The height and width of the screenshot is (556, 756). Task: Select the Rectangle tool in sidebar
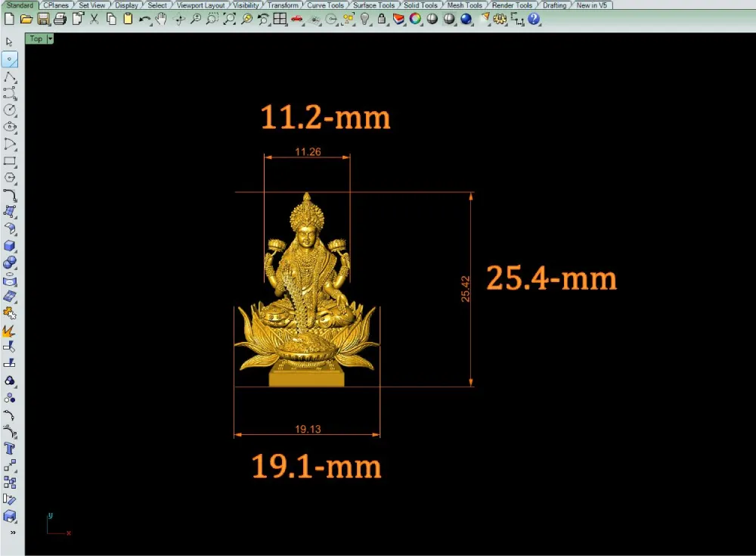(10, 160)
